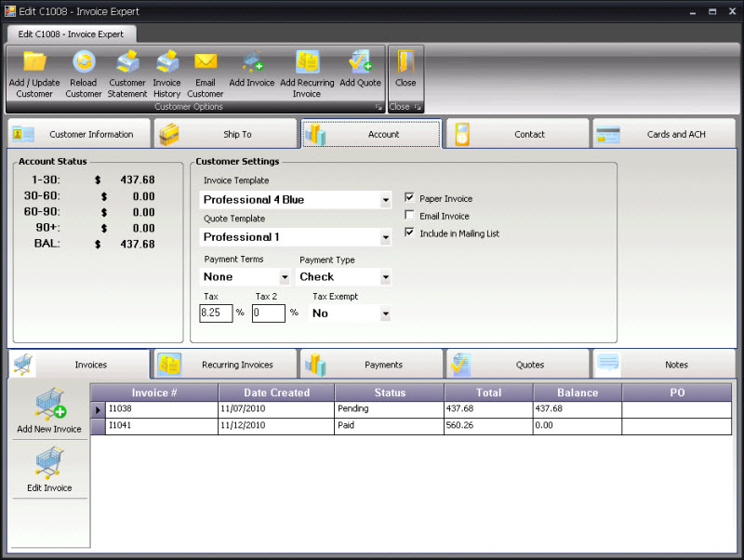Click Add New Invoice cart icon
The image size is (744, 560).
[x=50, y=405]
